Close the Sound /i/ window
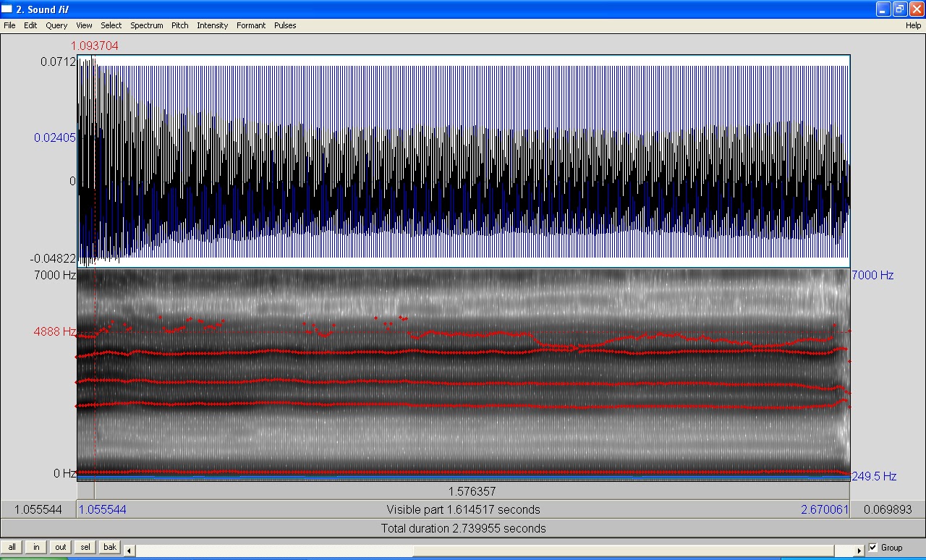The image size is (926, 560). pyautogui.click(x=917, y=9)
